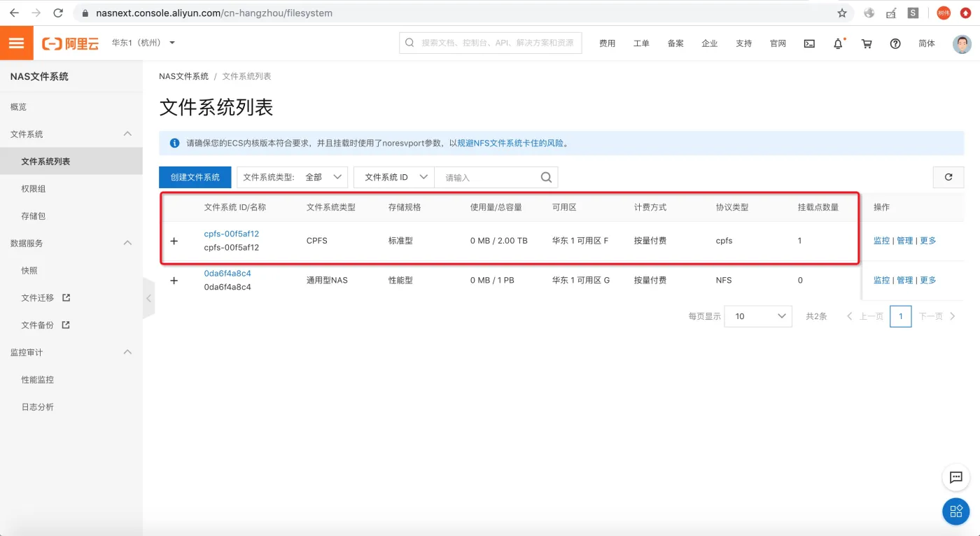Open the page size dropdown showing 10
Screen dimensions: 980x536
(x=758, y=316)
